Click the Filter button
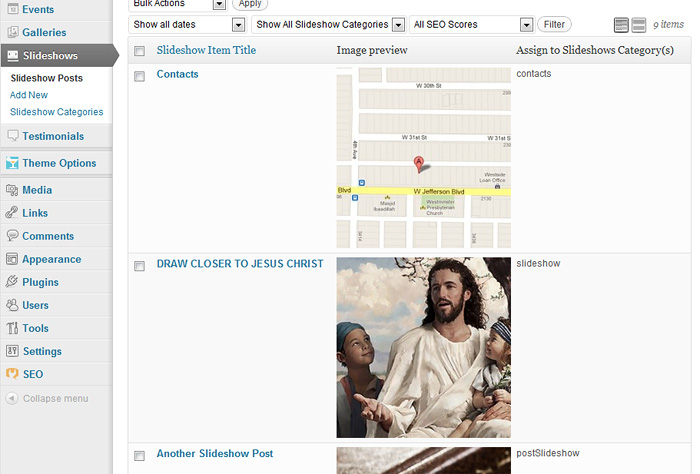This screenshot has width=700, height=474. 554,25
